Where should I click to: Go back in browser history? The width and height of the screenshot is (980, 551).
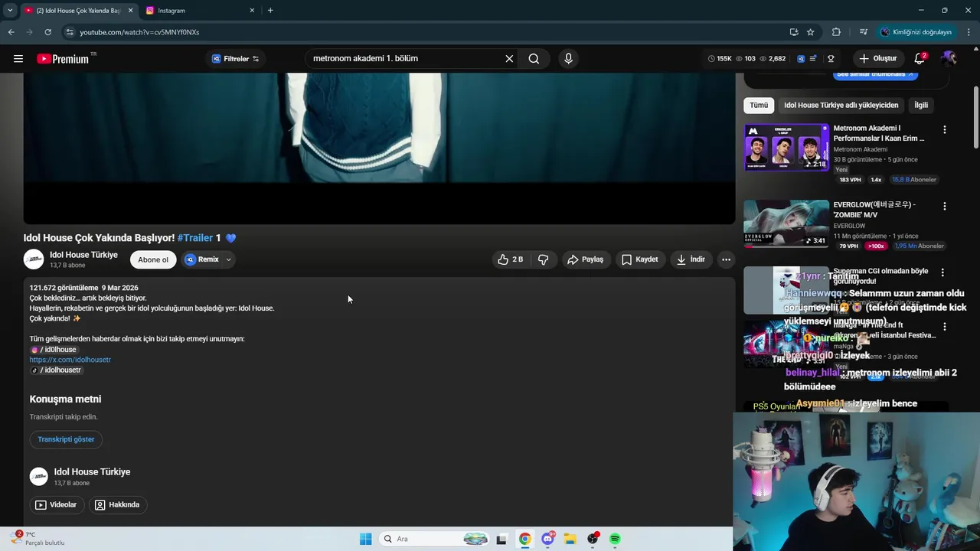coord(11,32)
